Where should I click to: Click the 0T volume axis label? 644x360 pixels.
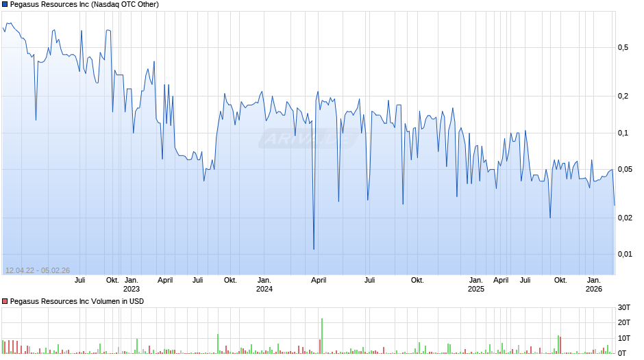622,353
